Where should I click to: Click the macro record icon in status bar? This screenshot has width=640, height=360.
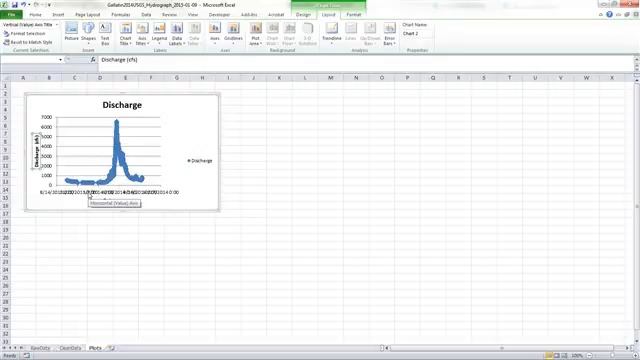pyautogui.click(x=27, y=356)
